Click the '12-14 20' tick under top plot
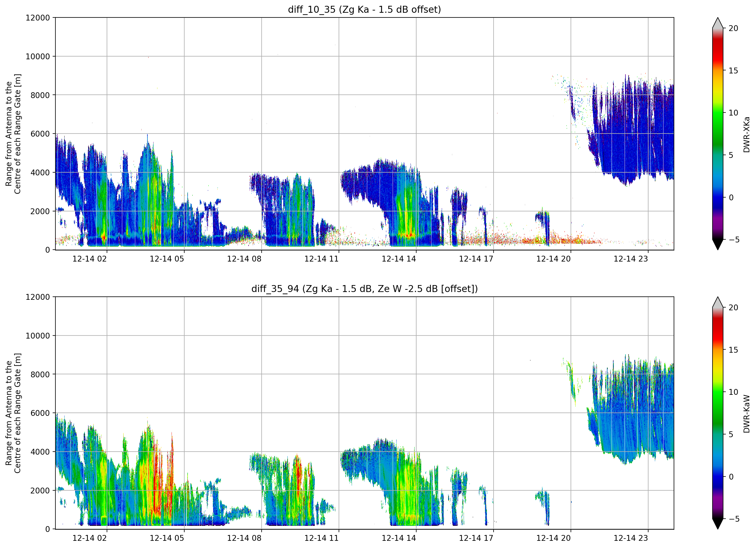The image size is (756, 548). click(x=554, y=259)
